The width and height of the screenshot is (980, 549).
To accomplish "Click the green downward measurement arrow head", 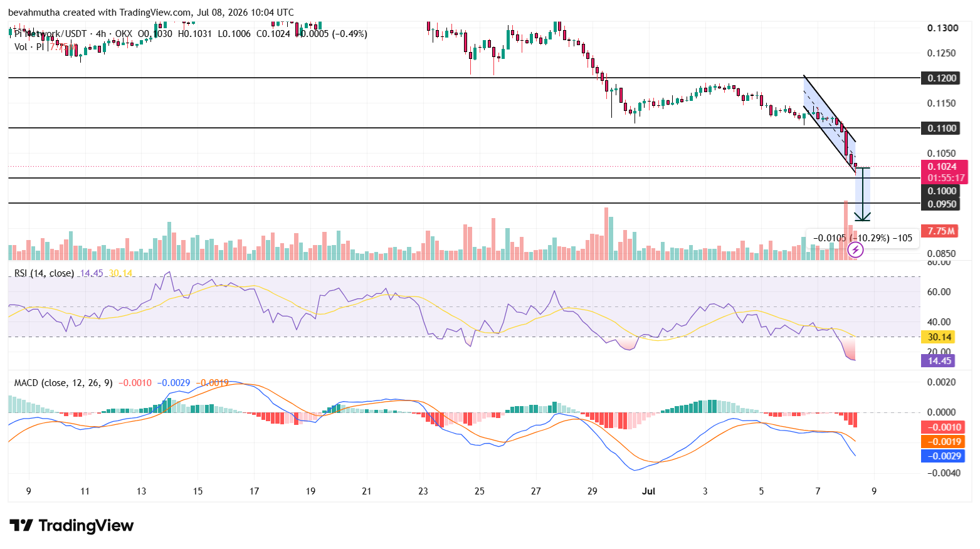I will click(x=863, y=217).
